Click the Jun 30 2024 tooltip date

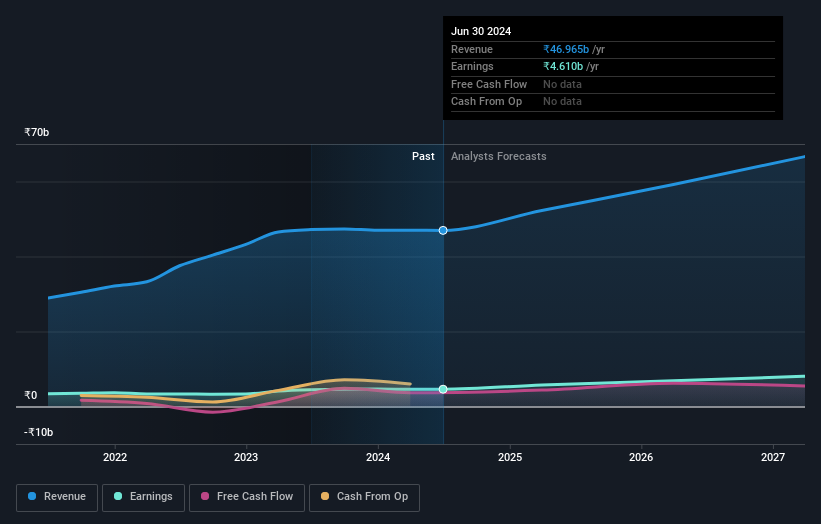tap(481, 31)
